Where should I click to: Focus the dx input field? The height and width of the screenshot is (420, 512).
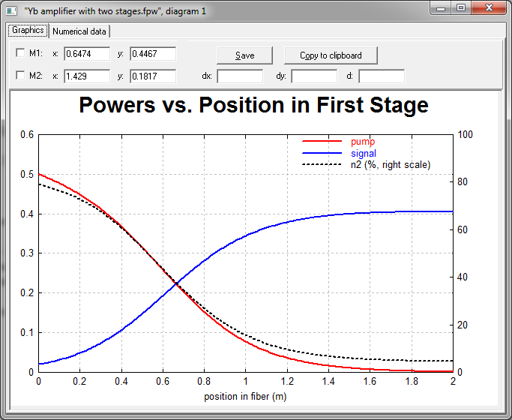tap(240, 76)
